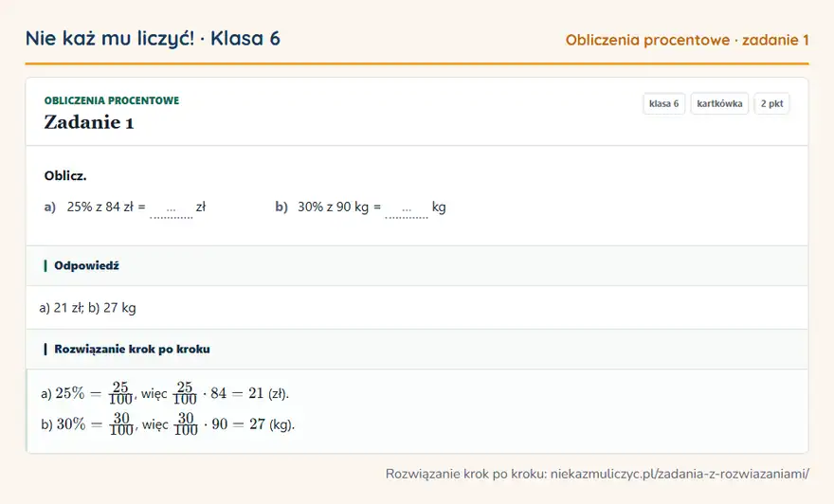Click the blank answer field for 30% z 90 kg

(x=407, y=209)
